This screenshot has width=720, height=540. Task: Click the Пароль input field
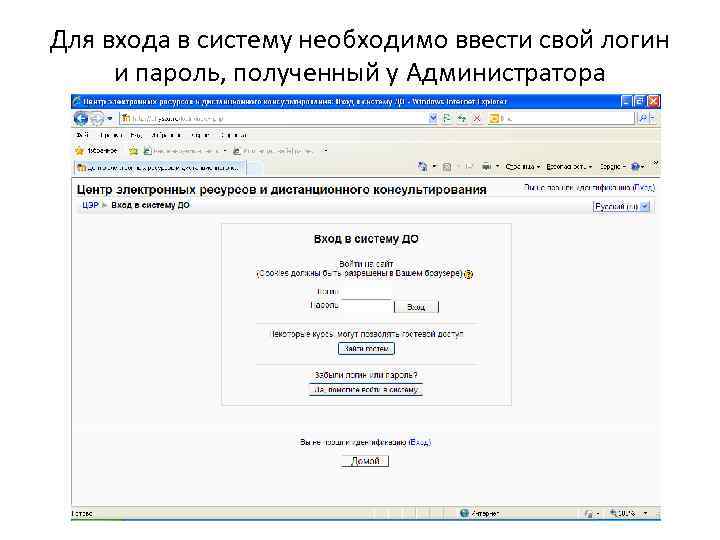(367, 306)
